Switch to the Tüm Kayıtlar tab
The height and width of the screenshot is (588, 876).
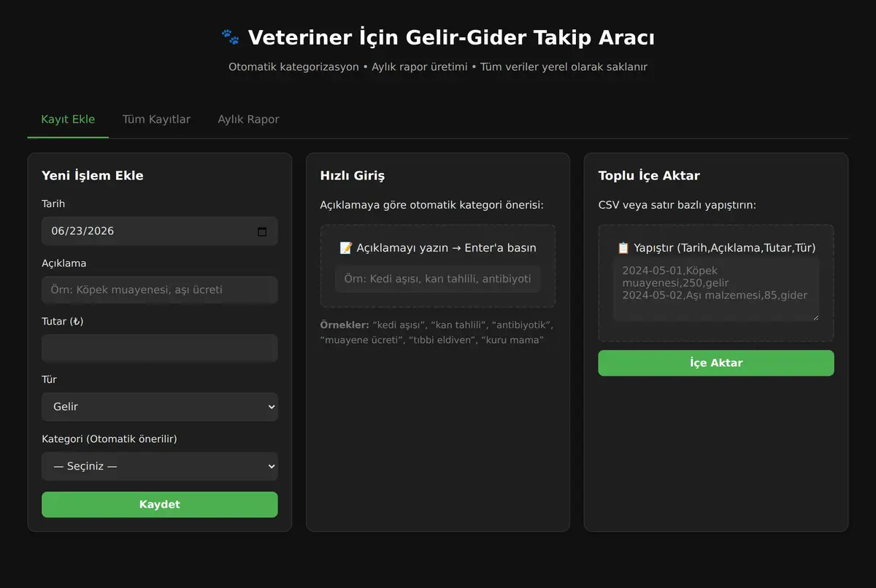click(156, 119)
